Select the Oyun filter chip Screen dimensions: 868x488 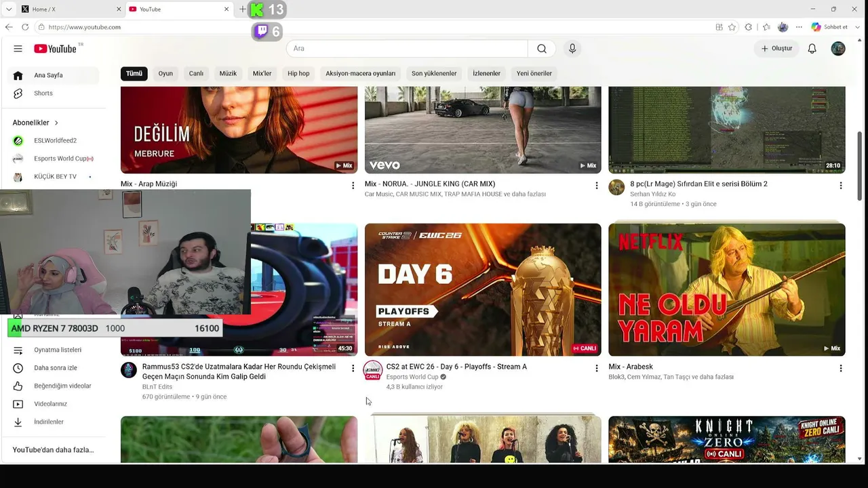point(165,73)
